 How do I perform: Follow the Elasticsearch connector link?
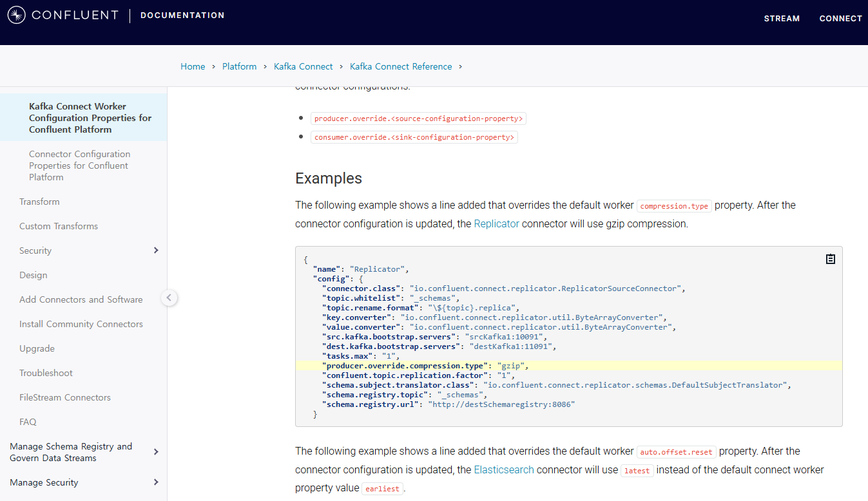504,469
